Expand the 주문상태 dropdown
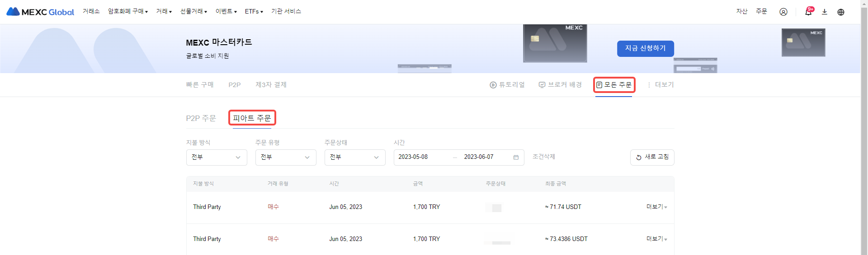Viewport: 868px width, 255px height. [355, 158]
